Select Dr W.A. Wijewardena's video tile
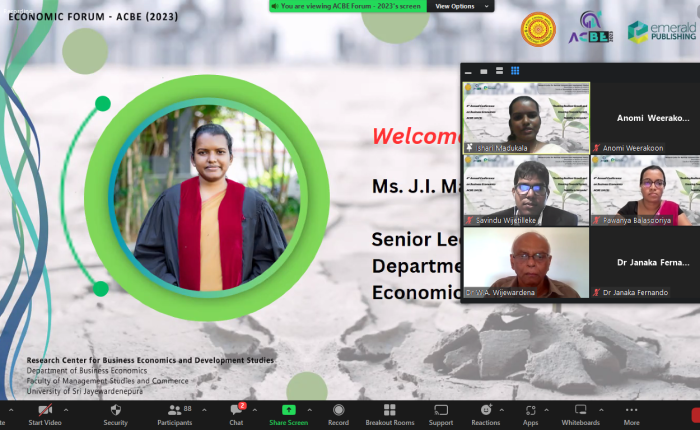Image resolution: width=700 pixels, height=430 pixels. pos(526,262)
